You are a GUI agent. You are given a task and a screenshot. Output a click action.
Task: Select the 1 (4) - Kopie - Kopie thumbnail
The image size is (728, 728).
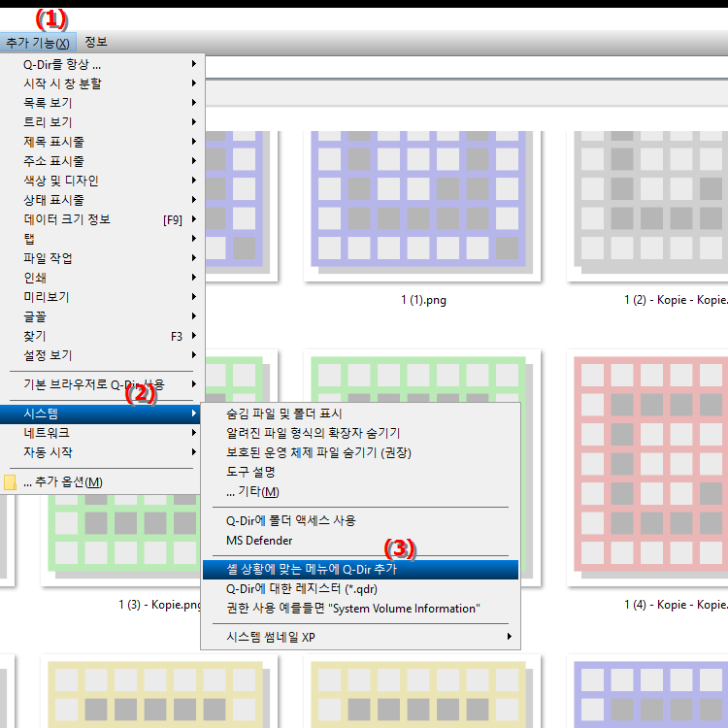pos(647,468)
